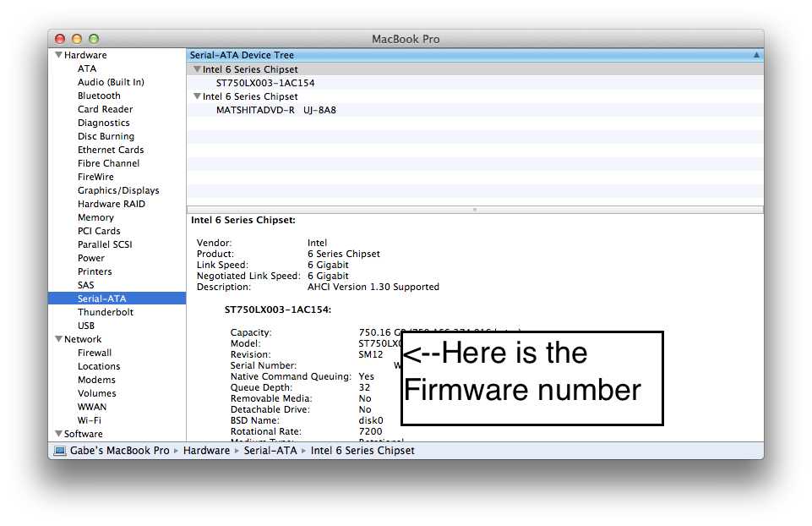Collapse second Intel 6 Series Chipset node
This screenshot has width=812, height=526.
coord(197,96)
